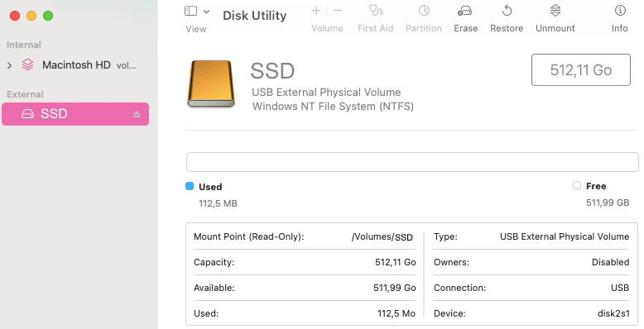Viewport: 644px width, 329px height.
Task: Click the '112,5 MB' used value
Action: coord(218,203)
